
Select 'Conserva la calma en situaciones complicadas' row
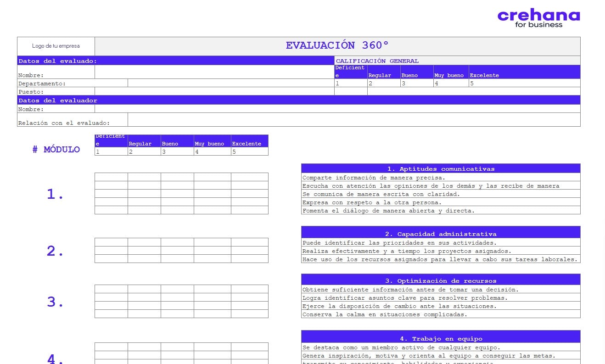tap(440, 314)
